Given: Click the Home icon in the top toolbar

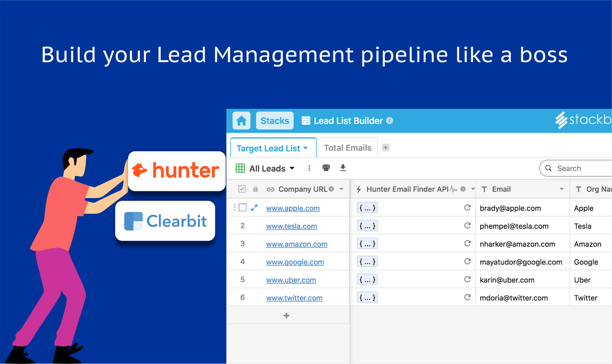Looking at the screenshot, I should 241,121.
